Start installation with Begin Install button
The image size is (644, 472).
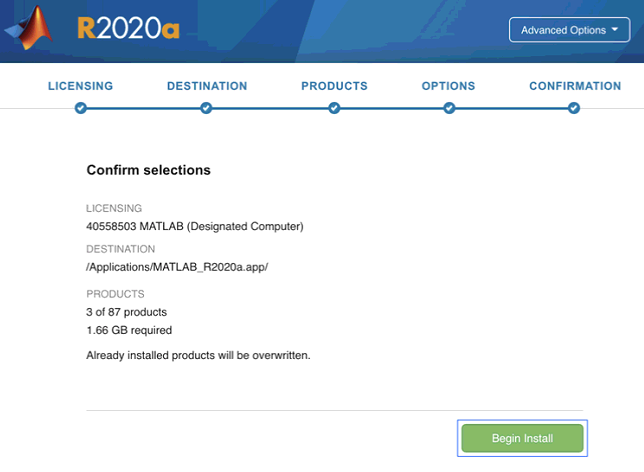point(522,438)
